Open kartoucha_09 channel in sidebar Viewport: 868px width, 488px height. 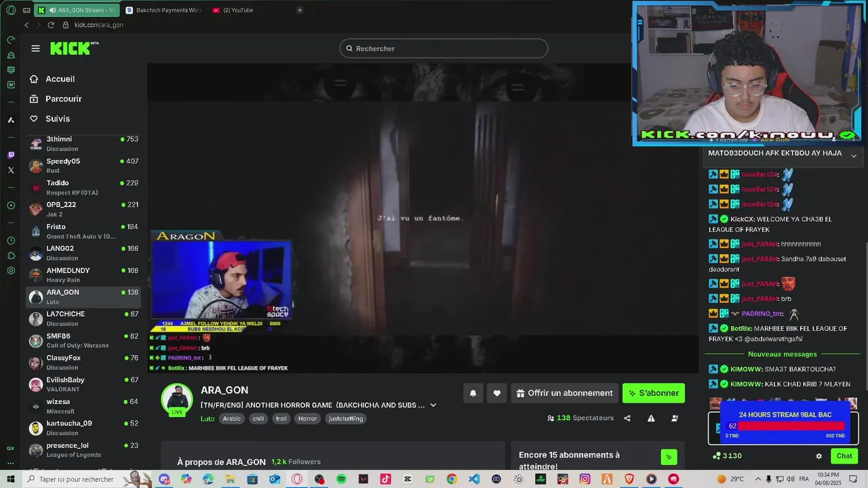[x=83, y=428]
